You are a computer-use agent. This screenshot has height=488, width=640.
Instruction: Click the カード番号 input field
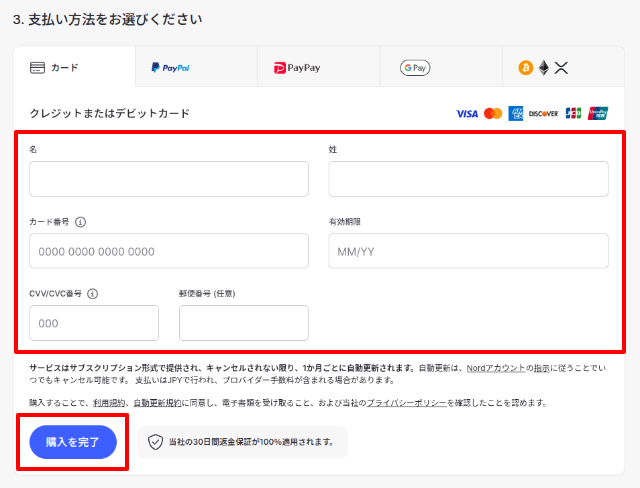169,251
